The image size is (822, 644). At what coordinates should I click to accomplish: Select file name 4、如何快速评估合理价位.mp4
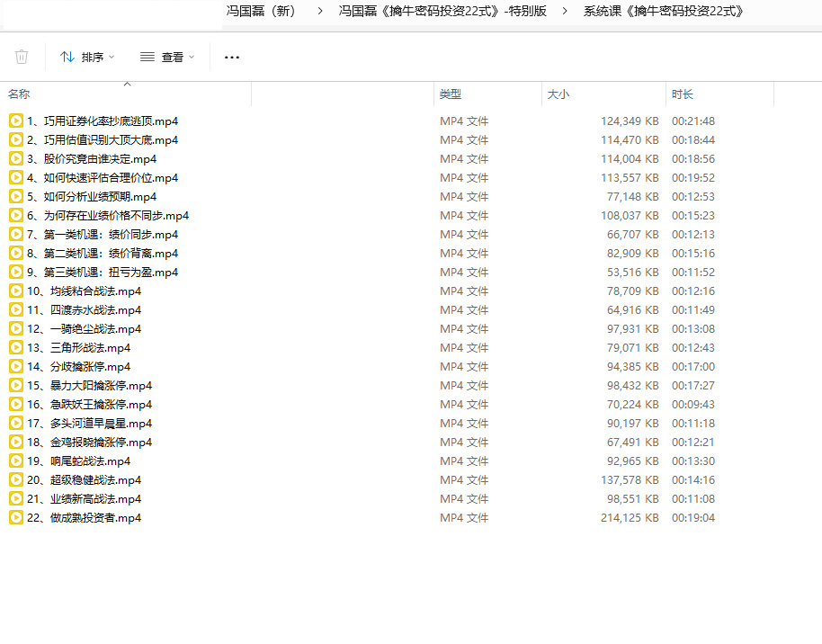pyautogui.click(x=103, y=178)
